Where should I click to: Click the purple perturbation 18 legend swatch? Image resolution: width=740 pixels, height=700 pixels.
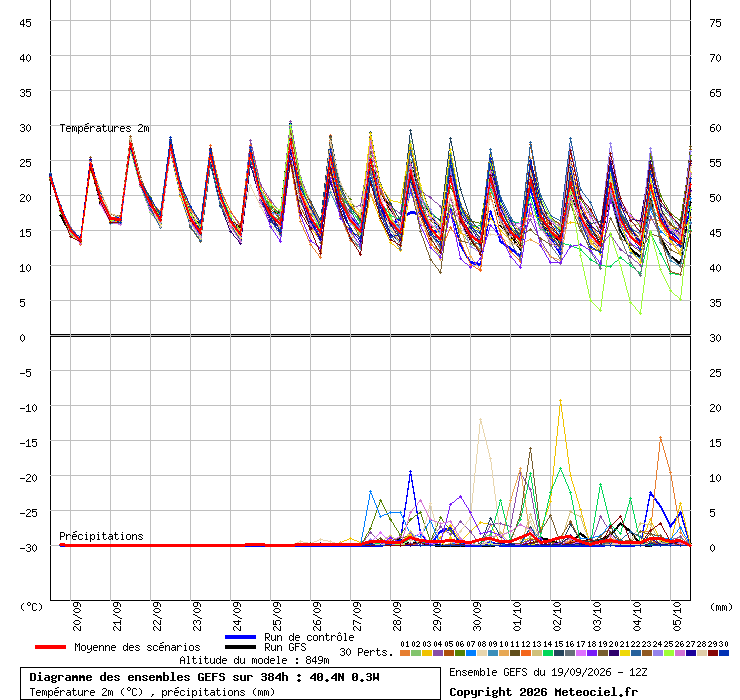[591, 653]
